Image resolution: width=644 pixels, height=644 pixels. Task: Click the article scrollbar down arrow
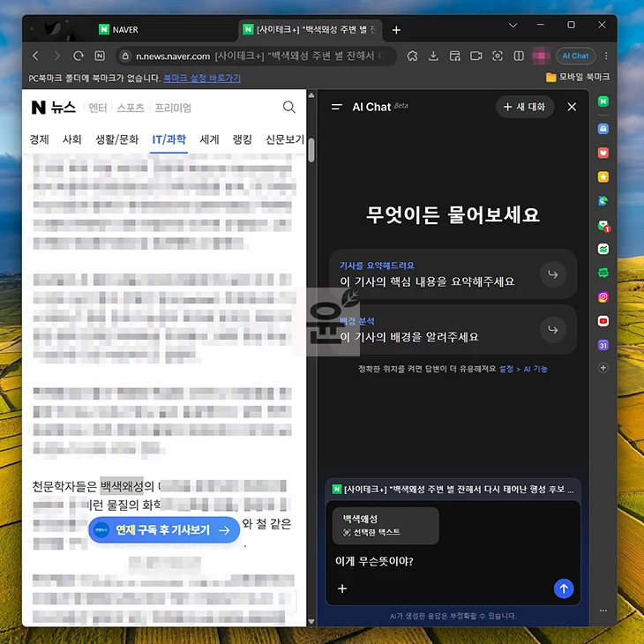pyautogui.click(x=311, y=621)
